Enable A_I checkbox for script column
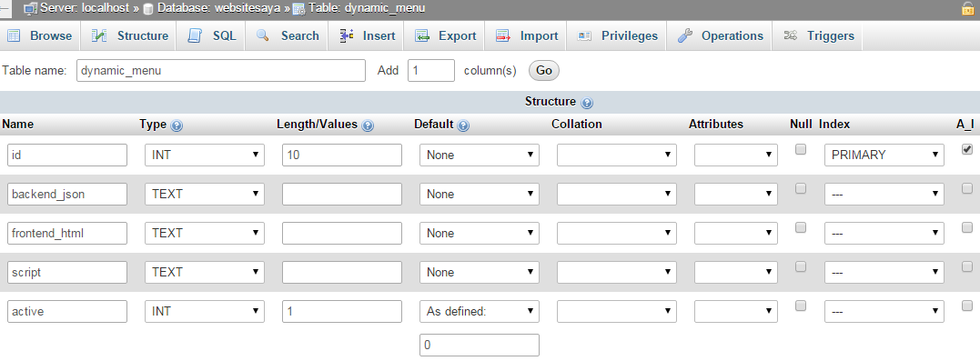 (967, 266)
